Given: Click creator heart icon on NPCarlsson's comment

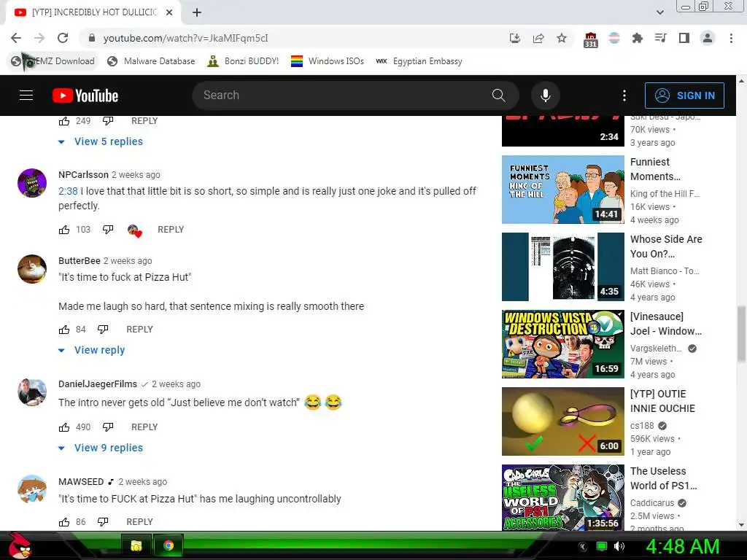Looking at the screenshot, I should (135, 230).
